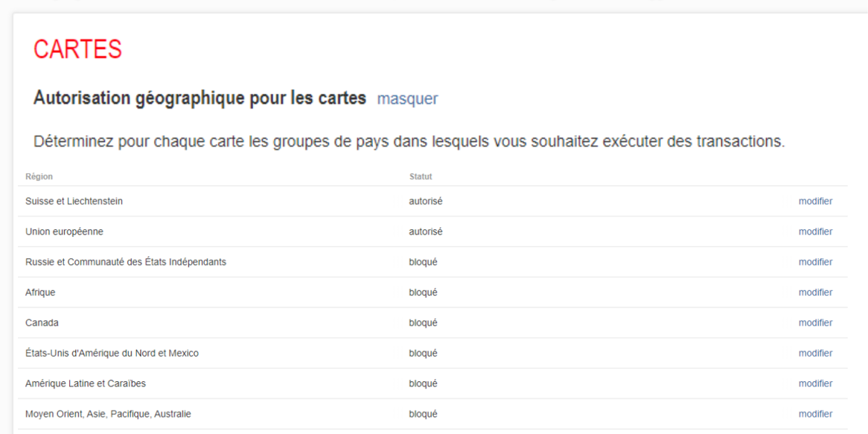Modify the Suisse et Liechtenstein authorization
This screenshot has height=434, width=868.
[x=815, y=202]
